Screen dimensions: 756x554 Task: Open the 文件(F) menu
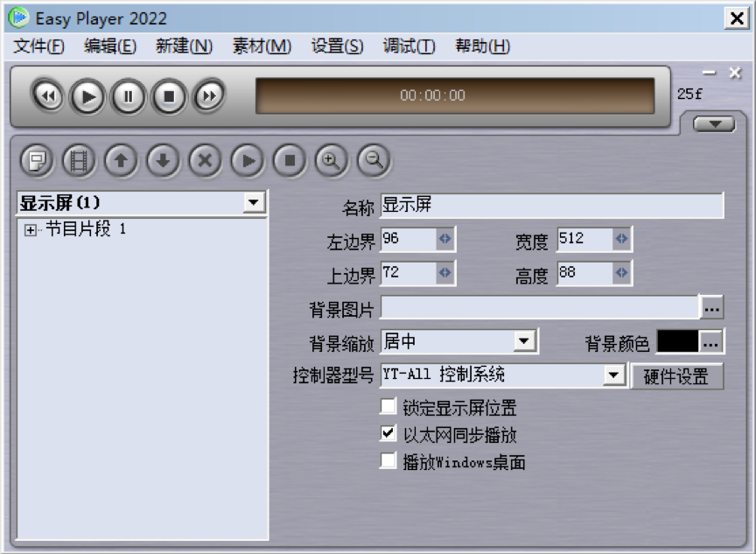(38, 46)
